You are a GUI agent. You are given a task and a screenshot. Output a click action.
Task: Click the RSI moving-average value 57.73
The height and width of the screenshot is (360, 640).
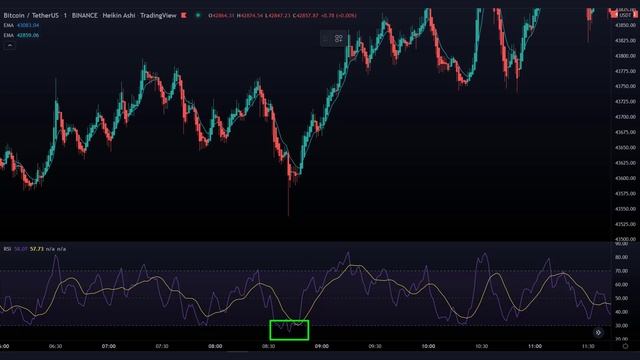click(37, 249)
